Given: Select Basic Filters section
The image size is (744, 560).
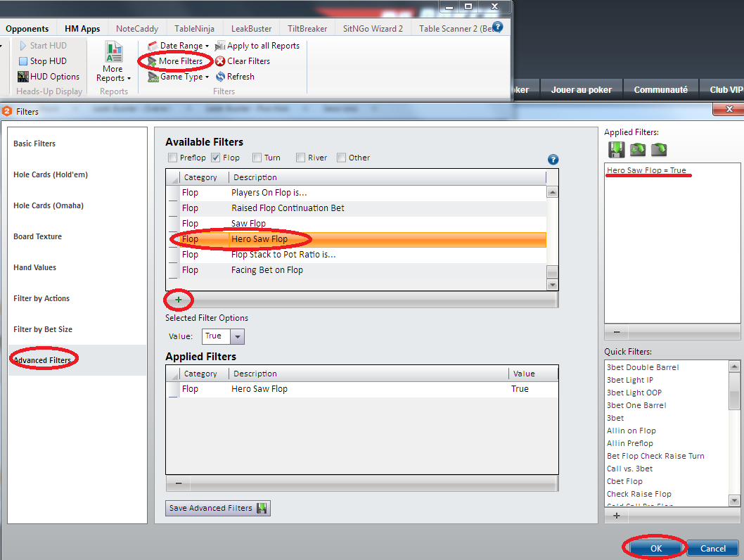Looking at the screenshot, I should [x=77, y=144].
